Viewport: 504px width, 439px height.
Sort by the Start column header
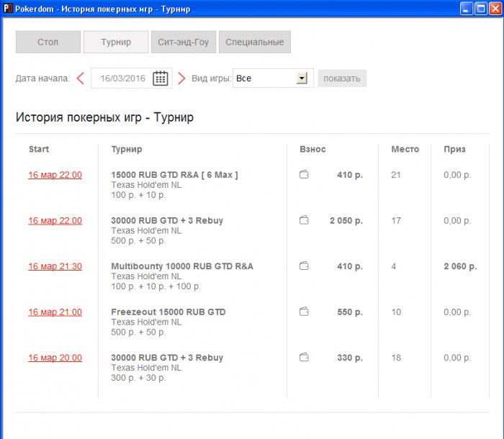tap(39, 149)
